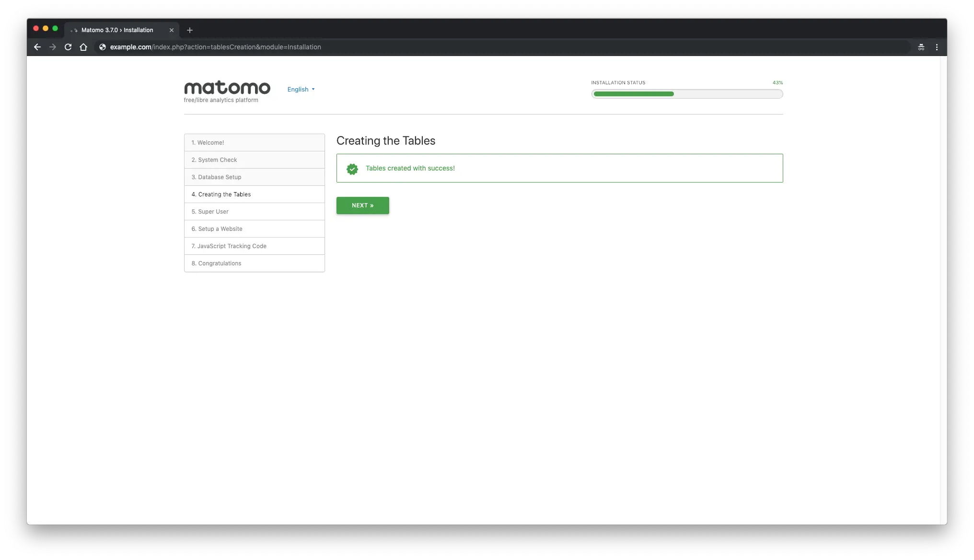Close the Matomo Installation tab
Screen dimensions: 974x560
pos(172,30)
